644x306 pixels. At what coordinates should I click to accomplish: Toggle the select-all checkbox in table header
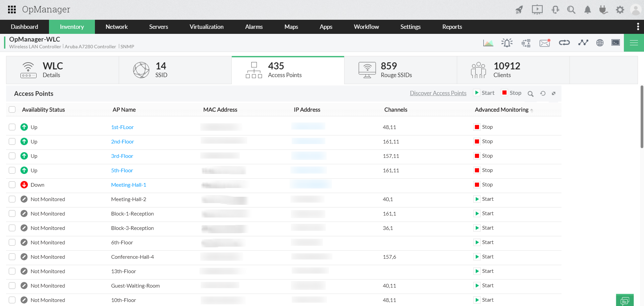(x=12, y=110)
